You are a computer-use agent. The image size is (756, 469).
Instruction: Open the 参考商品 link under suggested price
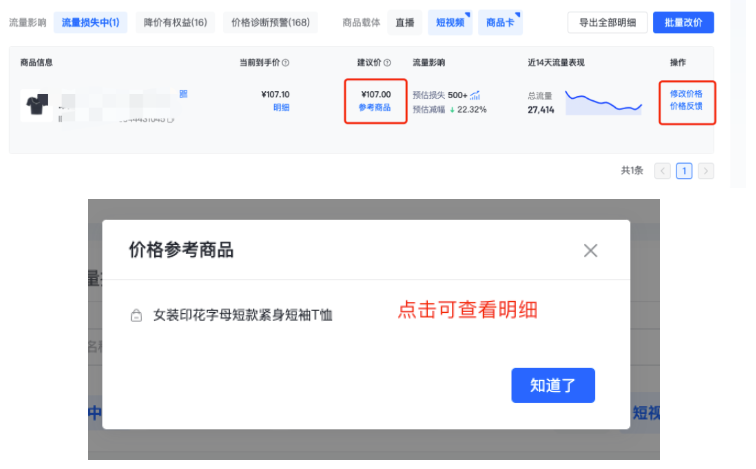click(x=375, y=108)
